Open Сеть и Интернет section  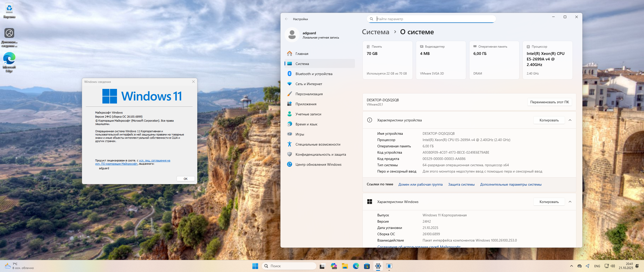tap(309, 84)
